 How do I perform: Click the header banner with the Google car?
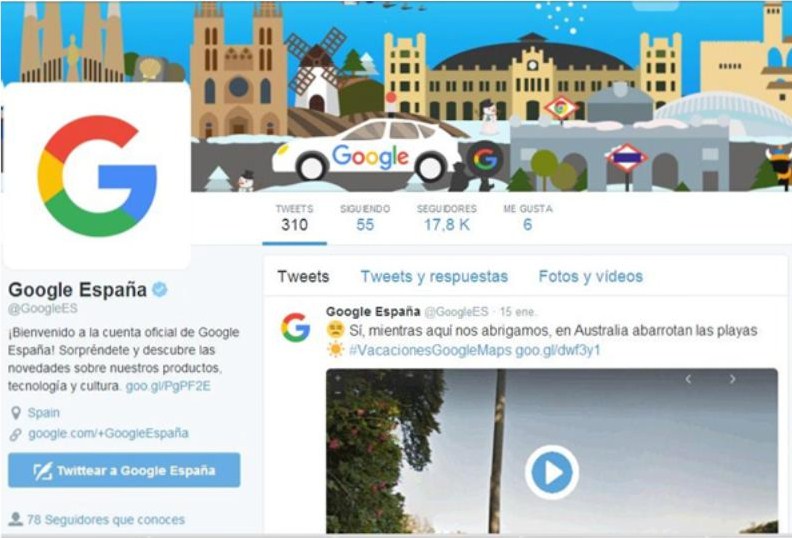coord(490,96)
